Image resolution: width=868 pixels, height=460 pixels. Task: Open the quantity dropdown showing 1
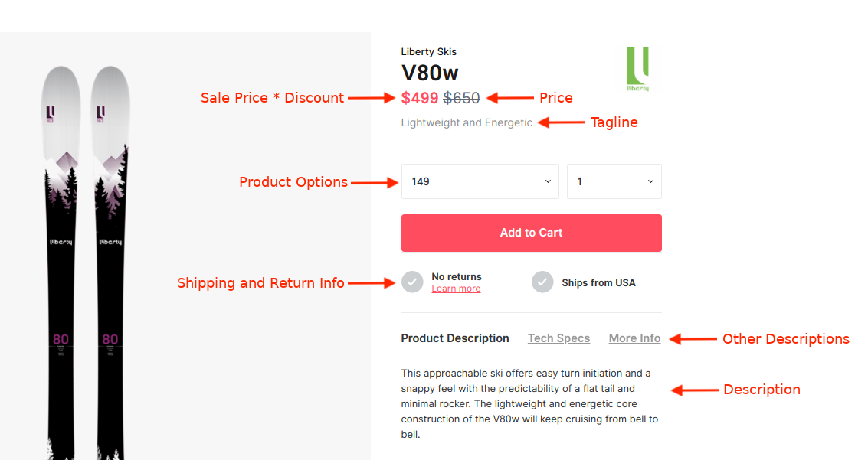click(x=614, y=181)
